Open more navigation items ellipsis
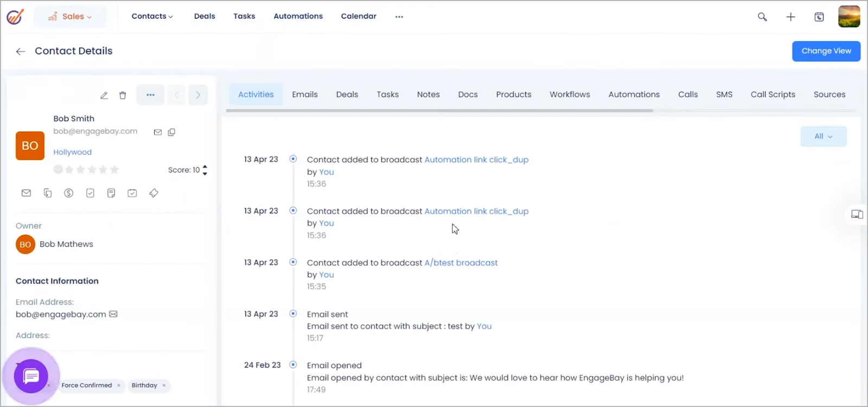This screenshot has width=868, height=407. click(399, 17)
